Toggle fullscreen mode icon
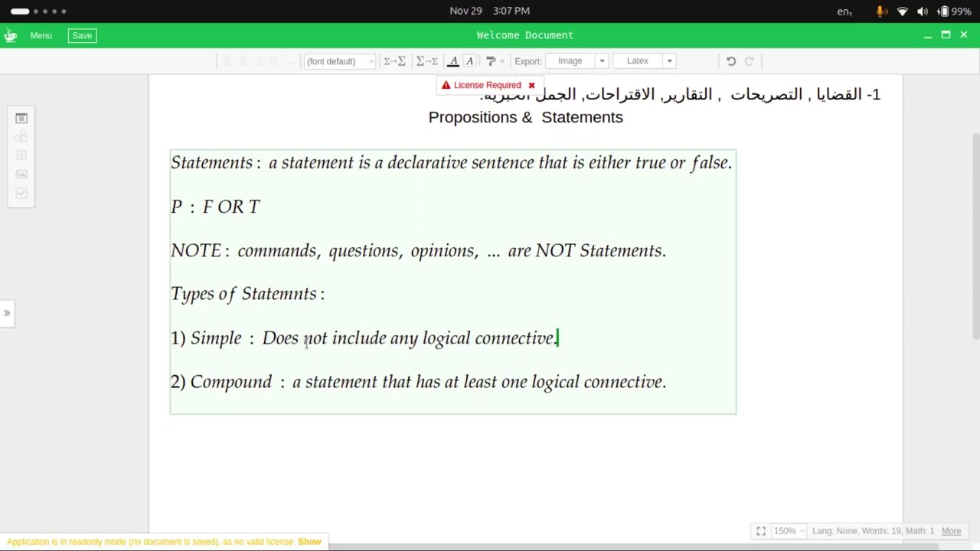 coord(761,530)
